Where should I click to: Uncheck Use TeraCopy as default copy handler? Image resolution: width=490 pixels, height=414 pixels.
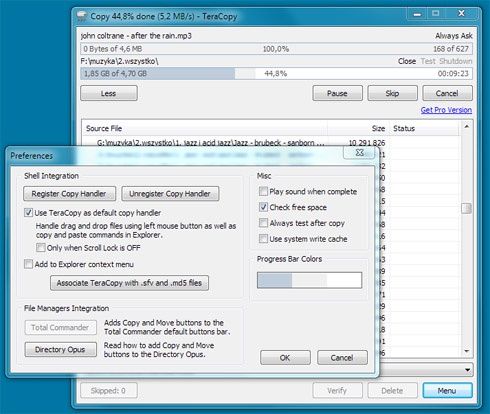pos(28,213)
